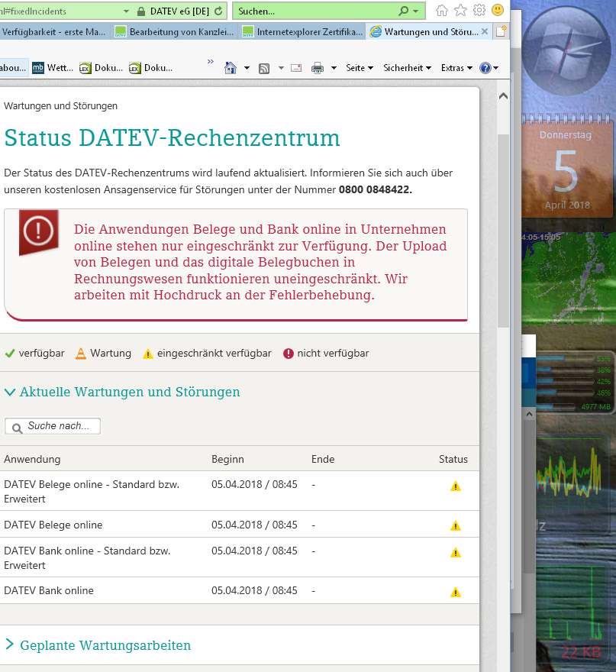Open the browser settings gear icon
Viewport: 616px width, 672px height.
tap(479, 11)
